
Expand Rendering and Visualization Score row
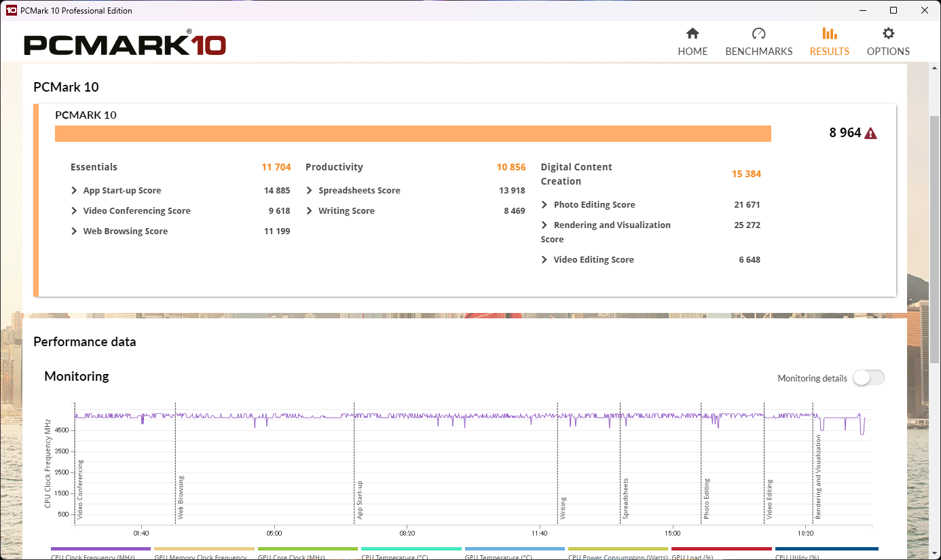545,225
